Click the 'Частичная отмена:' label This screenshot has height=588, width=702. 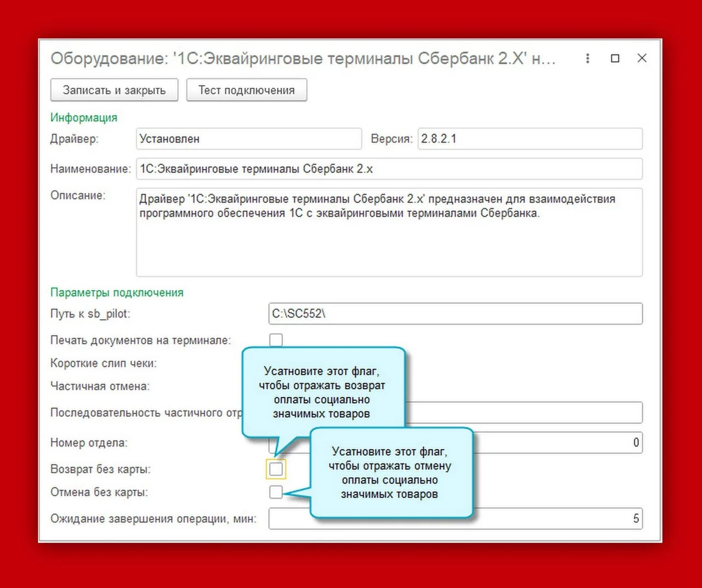[100, 386]
